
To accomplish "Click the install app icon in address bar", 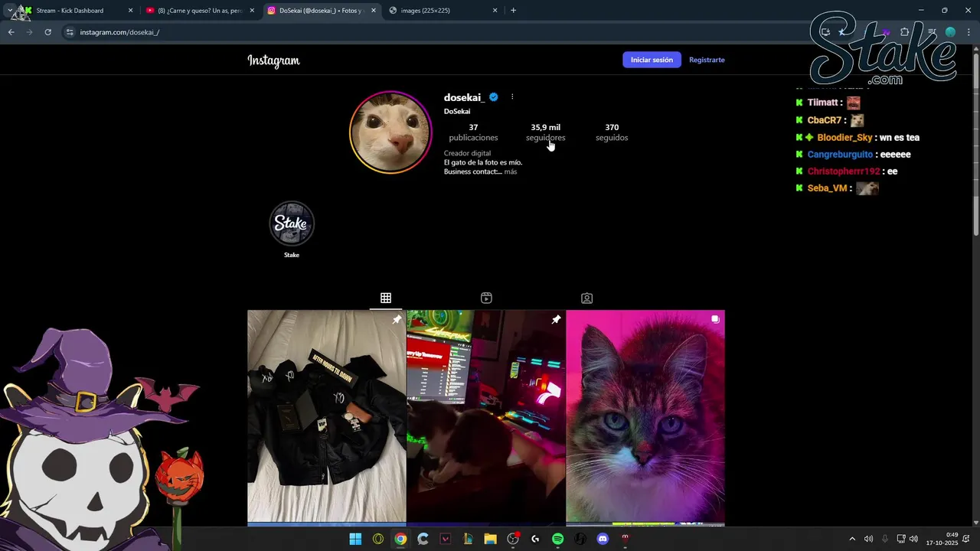I will coord(825,32).
